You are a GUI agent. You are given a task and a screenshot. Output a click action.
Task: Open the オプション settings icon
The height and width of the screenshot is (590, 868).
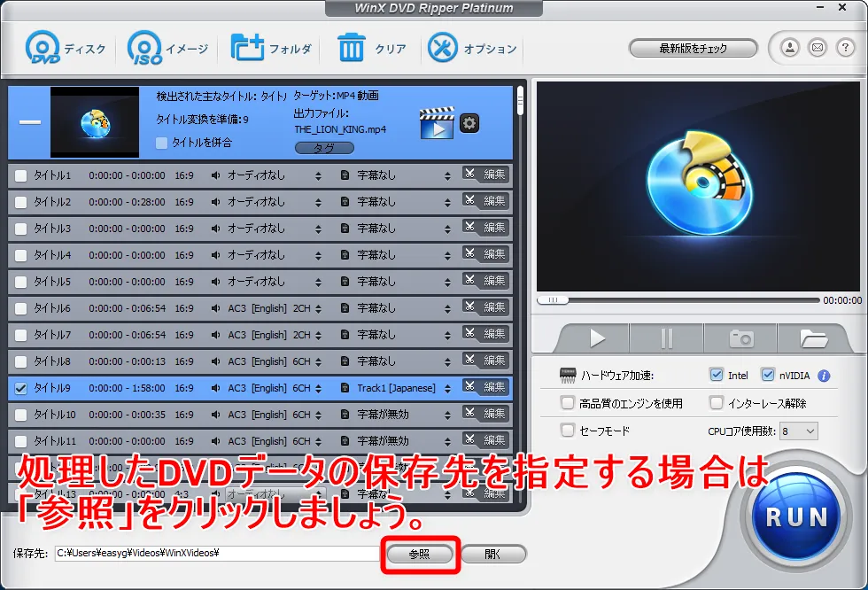(443, 48)
